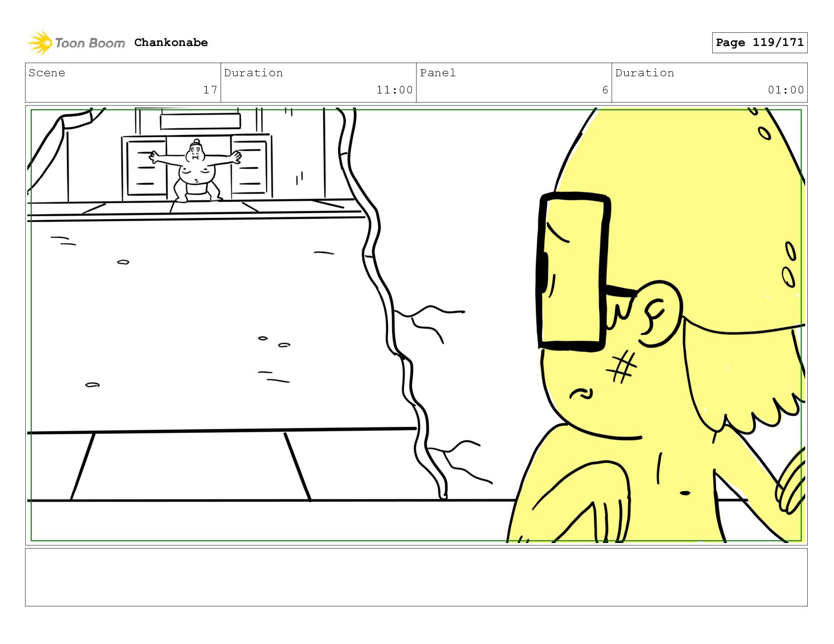Select the project title "Chankonabe"

171,42
